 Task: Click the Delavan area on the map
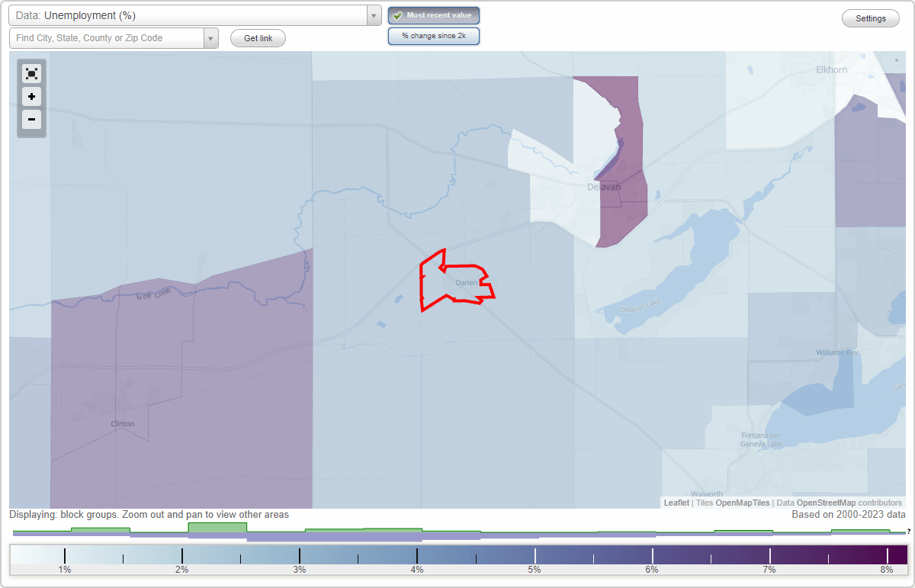[605, 186]
